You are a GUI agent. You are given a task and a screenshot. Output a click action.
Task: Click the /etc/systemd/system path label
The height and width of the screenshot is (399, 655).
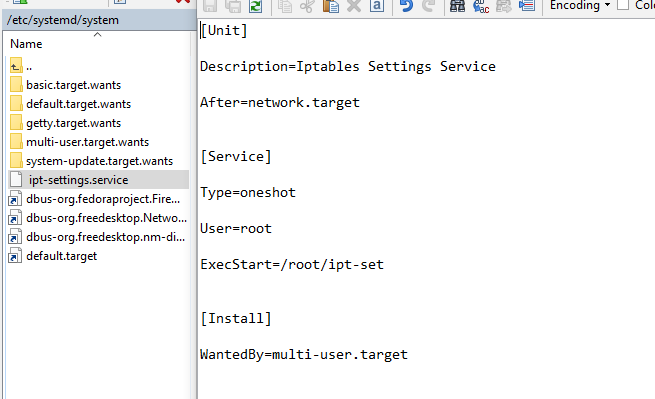coord(63,20)
